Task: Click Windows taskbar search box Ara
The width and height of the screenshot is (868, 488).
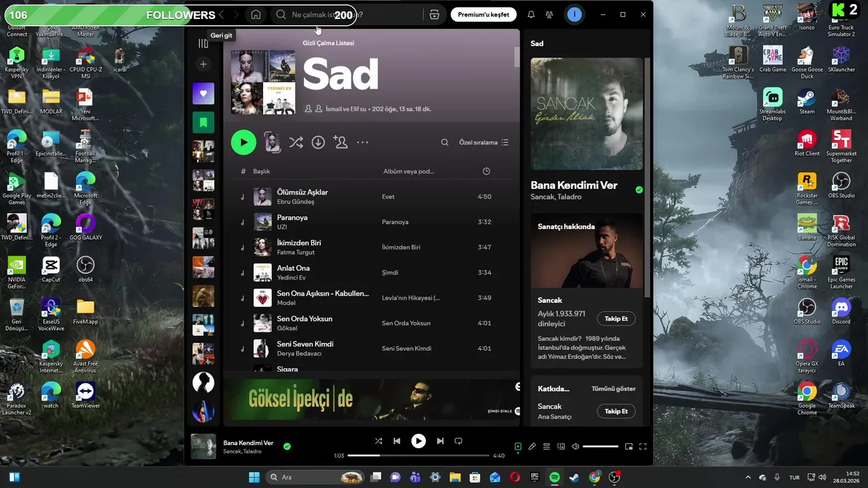Action: pos(315,477)
